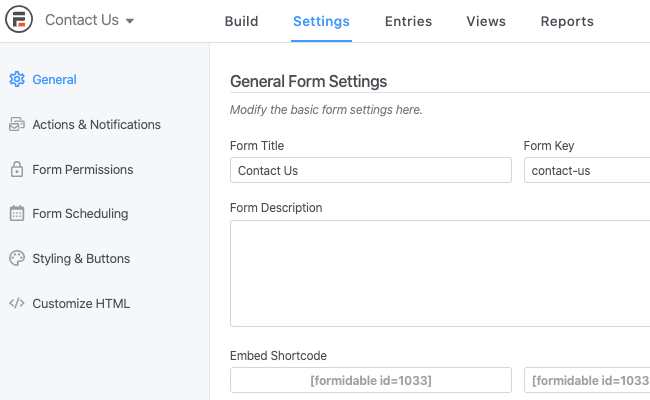Click the General gear icon

(16, 80)
